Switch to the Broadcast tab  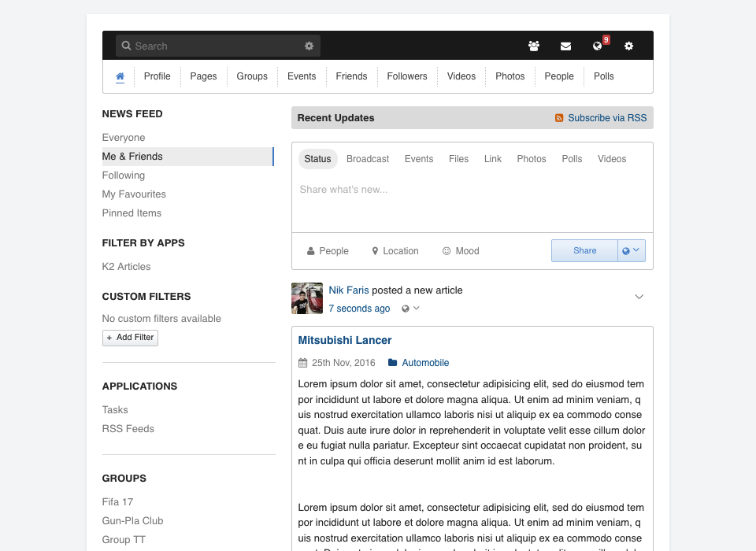pyautogui.click(x=368, y=159)
